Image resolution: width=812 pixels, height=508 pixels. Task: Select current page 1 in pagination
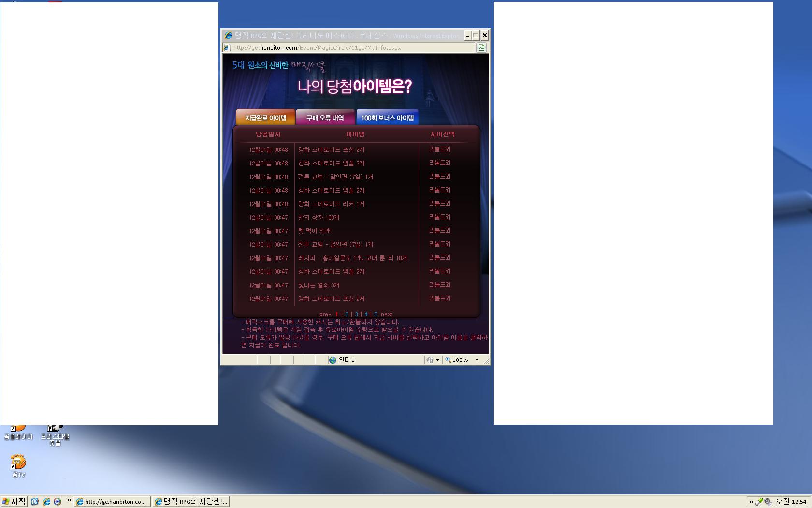[x=337, y=314]
